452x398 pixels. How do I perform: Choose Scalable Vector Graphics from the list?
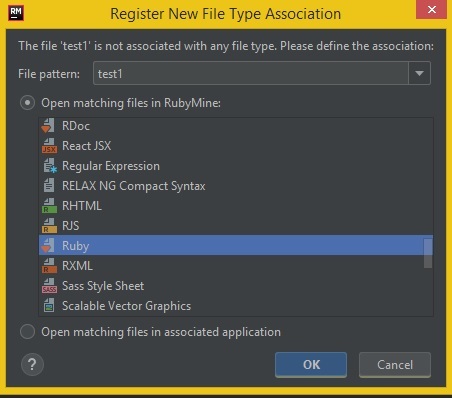click(x=236, y=306)
